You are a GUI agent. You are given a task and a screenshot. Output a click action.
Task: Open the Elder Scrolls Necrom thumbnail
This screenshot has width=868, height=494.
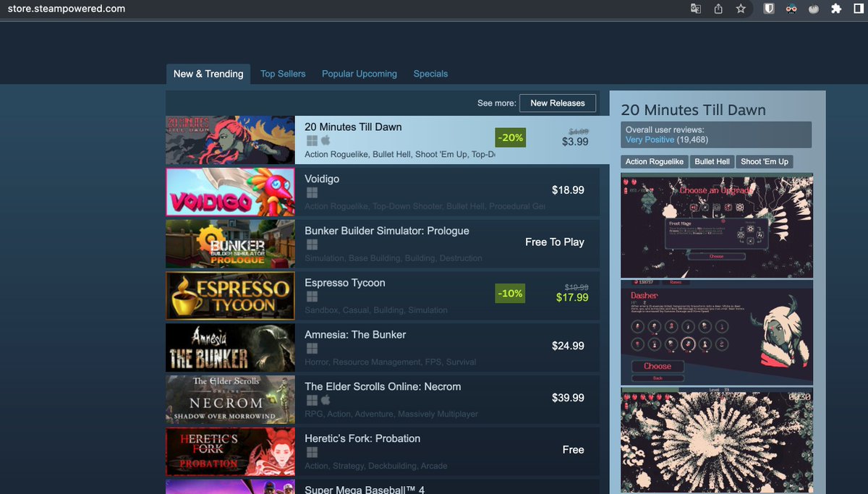[x=230, y=400]
